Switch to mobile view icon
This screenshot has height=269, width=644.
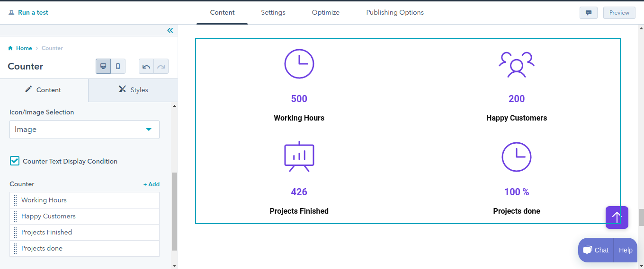118,66
